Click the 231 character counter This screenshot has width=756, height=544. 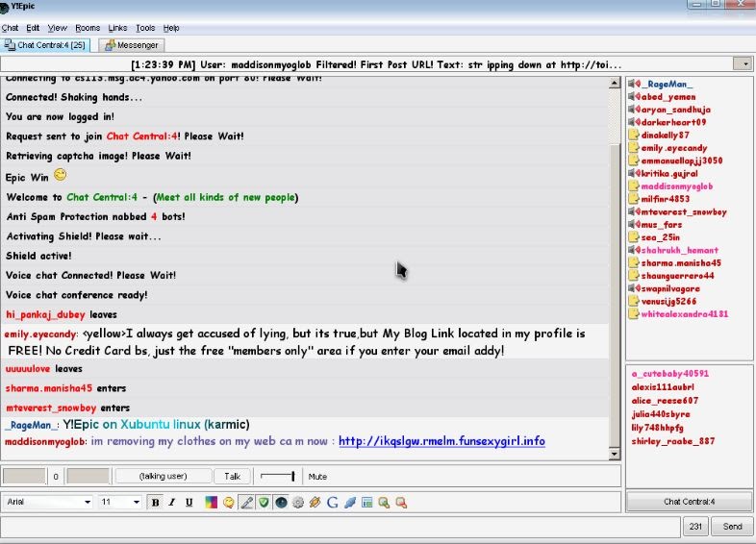tap(695, 526)
